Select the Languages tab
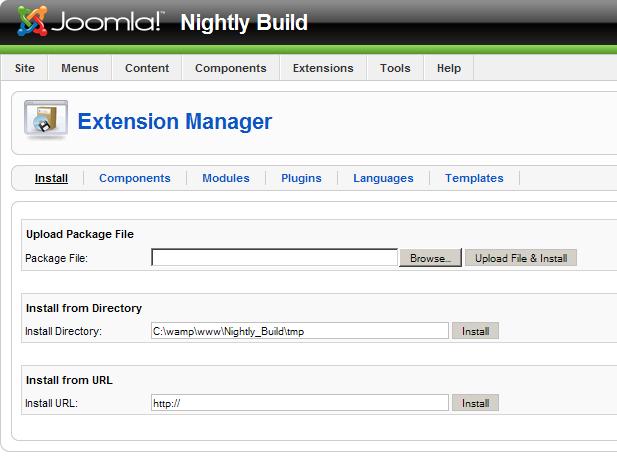This screenshot has width=617, height=457. 383,178
